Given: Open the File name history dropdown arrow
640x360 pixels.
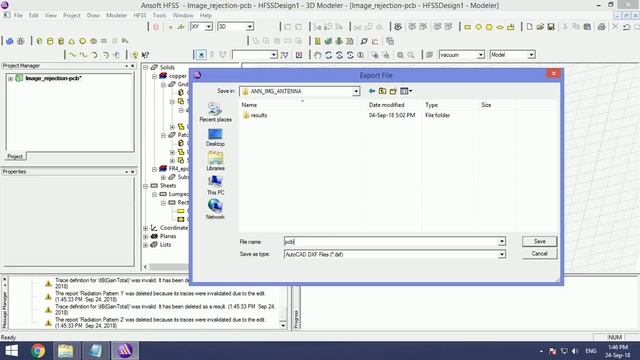Looking at the screenshot, I should pos(502,242).
